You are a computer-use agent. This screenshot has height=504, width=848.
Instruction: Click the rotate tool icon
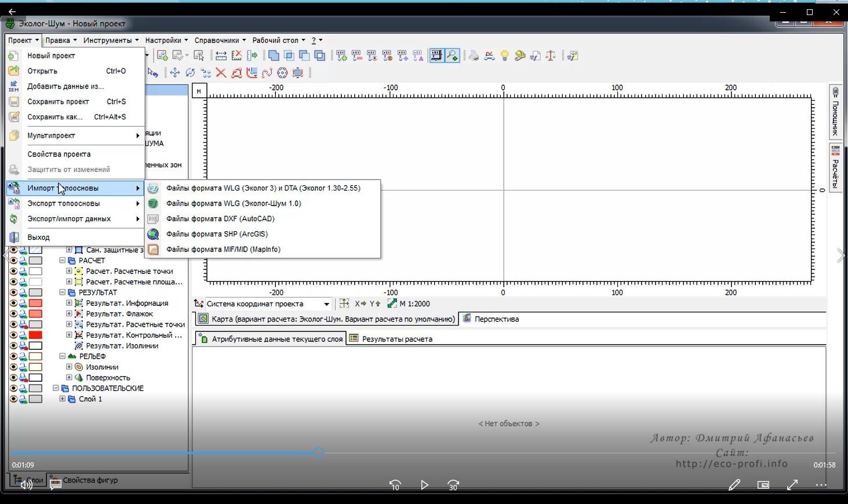(x=190, y=72)
